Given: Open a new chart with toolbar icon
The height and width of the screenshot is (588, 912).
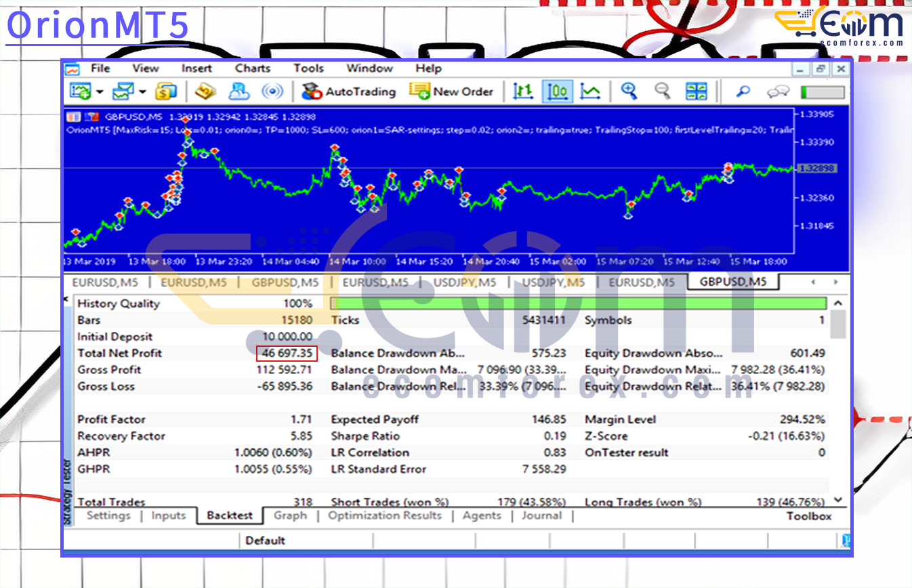Looking at the screenshot, I should coord(80,91).
